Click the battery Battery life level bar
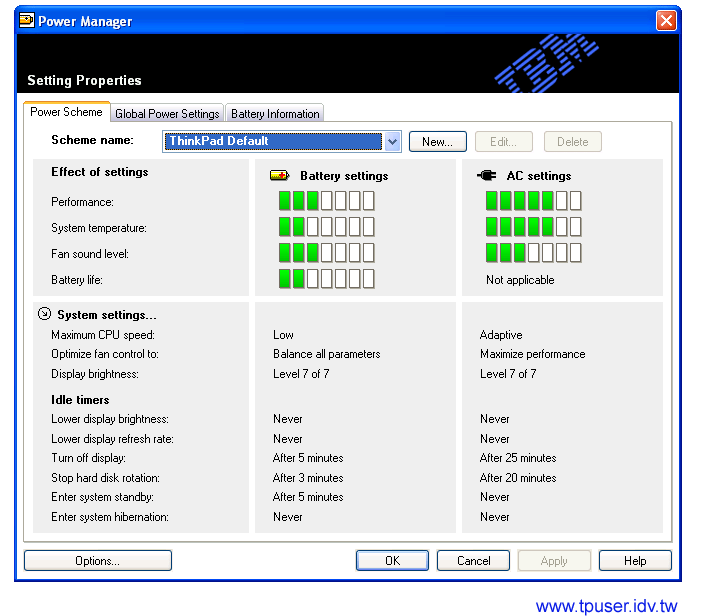This screenshot has height=616, width=704. tap(326, 279)
